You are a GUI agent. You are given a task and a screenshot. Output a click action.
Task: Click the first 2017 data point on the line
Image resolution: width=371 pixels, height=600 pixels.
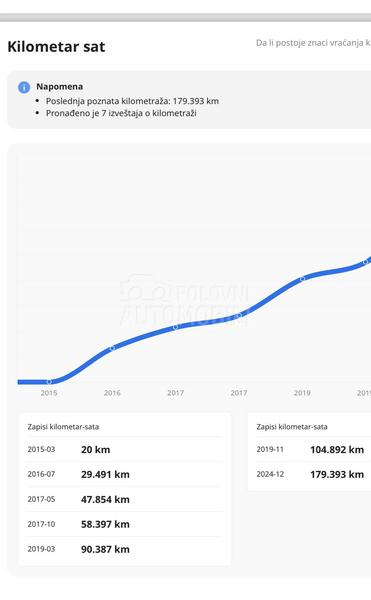point(176,327)
